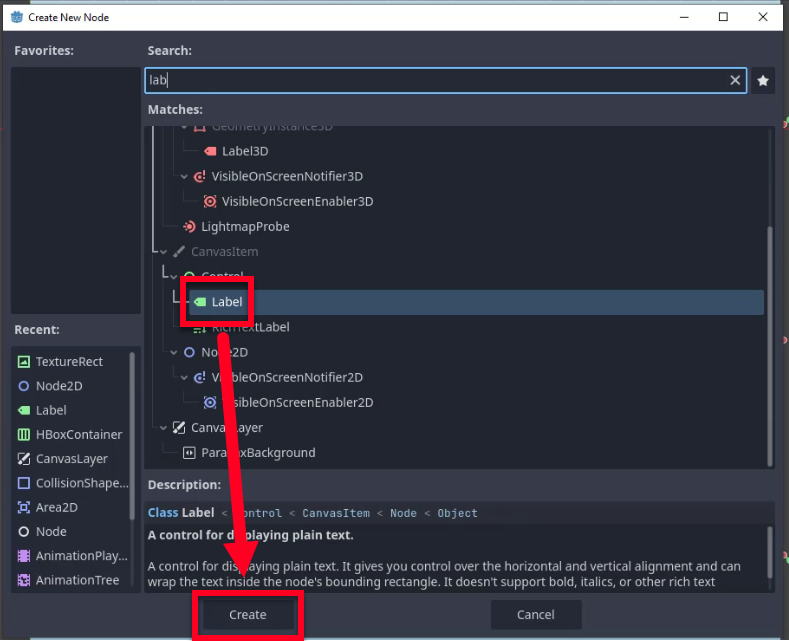Collapse the CanvasItem branch
This screenshot has width=789, height=641.
click(164, 252)
